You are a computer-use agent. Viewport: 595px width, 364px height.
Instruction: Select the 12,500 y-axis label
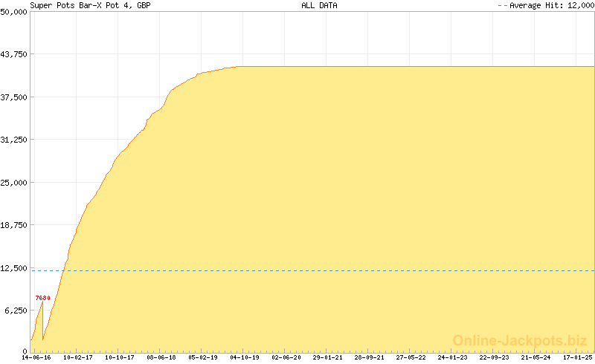coord(14,267)
